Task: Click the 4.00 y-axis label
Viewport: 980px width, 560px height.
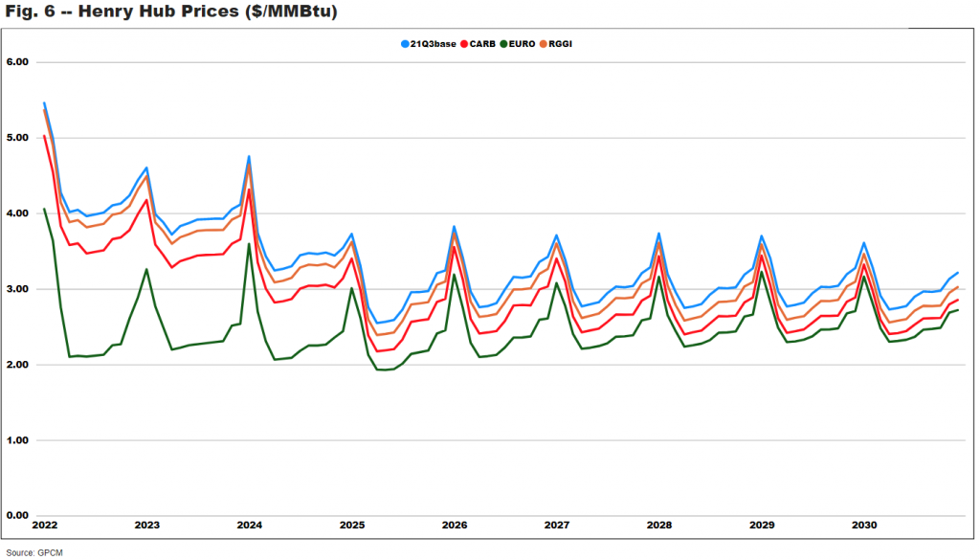Action: pyautogui.click(x=17, y=213)
